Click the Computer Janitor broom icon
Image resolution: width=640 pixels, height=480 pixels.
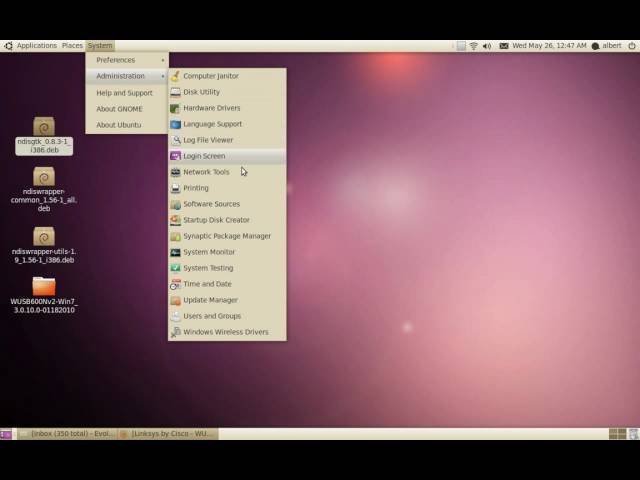[x=176, y=76]
